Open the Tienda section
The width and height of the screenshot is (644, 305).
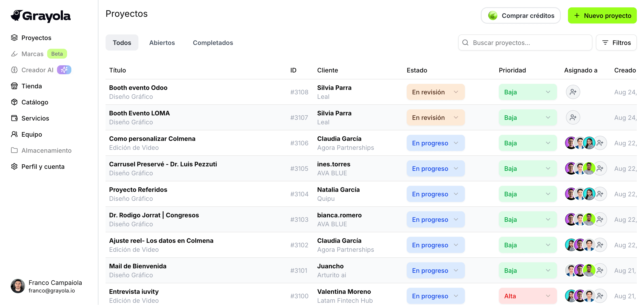point(32,86)
